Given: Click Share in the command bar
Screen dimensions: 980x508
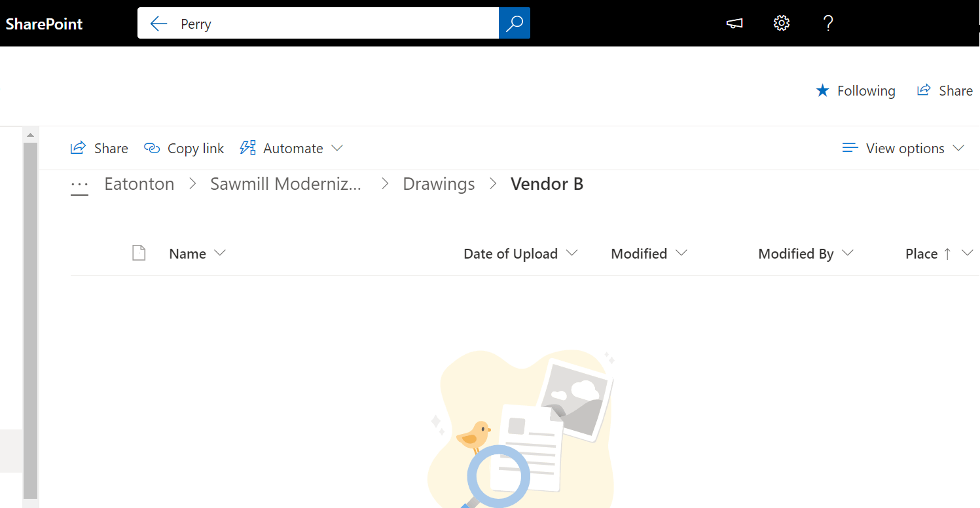Looking at the screenshot, I should pyautogui.click(x=100, y=148).
